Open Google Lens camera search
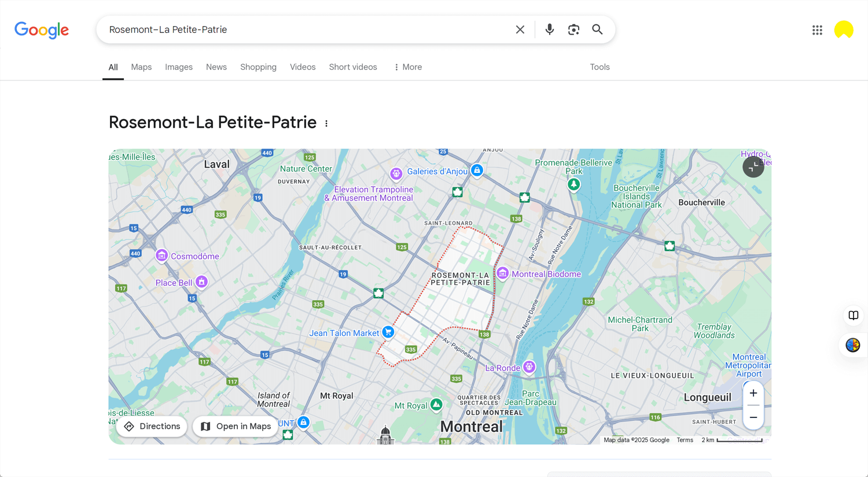The image size is (868, 477). (x=573, y=29)
